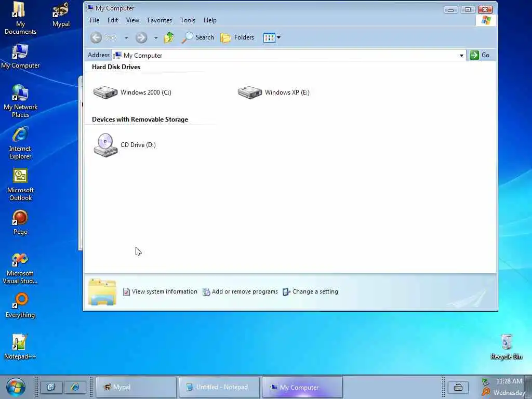Click Outlook quick launch icon
Image resolution: width=532 pixels, height=399 pixels.
51,387
